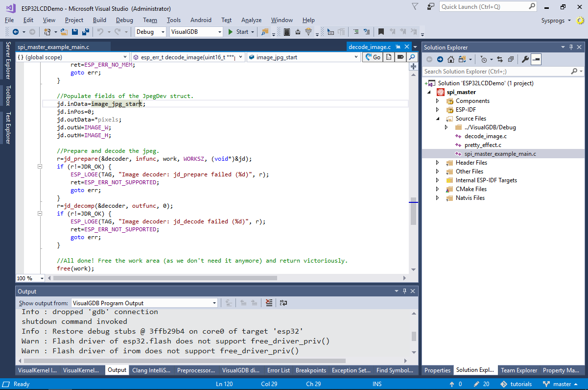Click the document icon beside the Go button
588x390 pixels.
(x=389, y=57)
